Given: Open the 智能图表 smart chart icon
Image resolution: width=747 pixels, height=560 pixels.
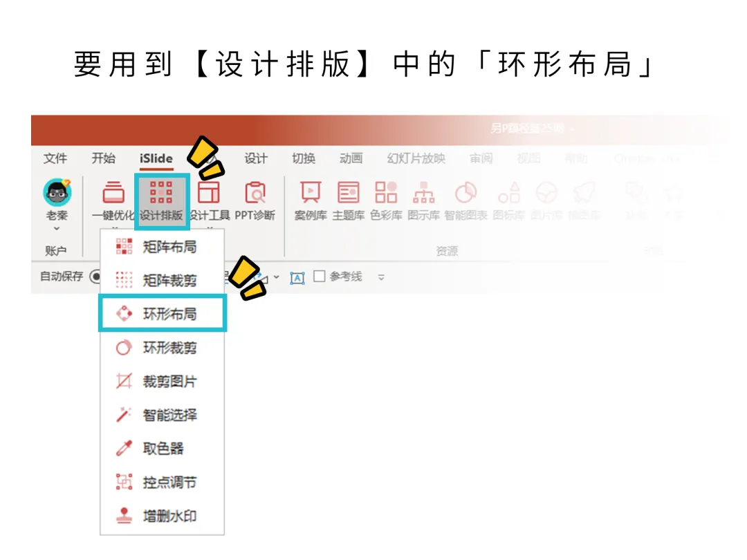Looking at the screenshot, I should 465,201.
